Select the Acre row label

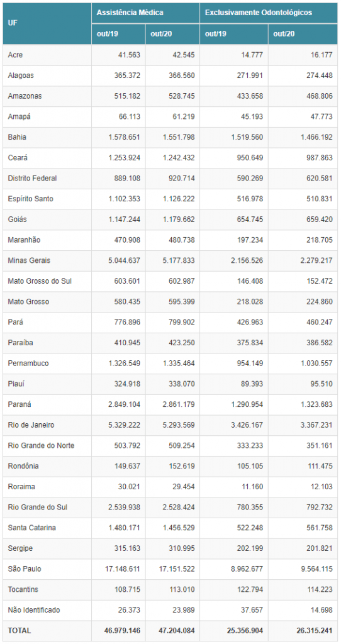pyautogui.click(x=14, y=55)
